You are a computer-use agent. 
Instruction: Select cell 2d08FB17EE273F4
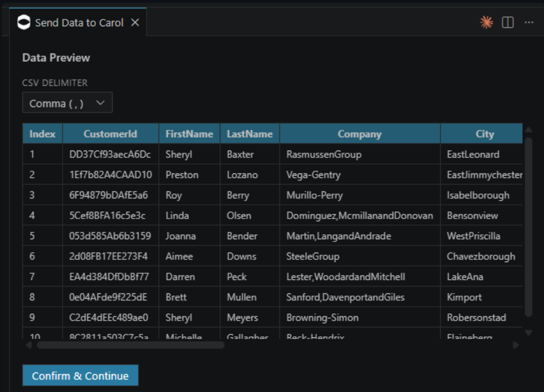coord(110,257)
